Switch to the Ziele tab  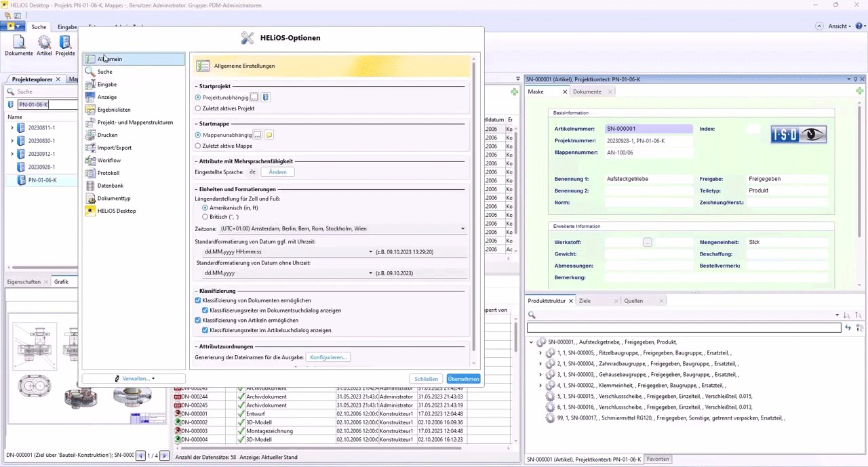click(x=584, y=301)
